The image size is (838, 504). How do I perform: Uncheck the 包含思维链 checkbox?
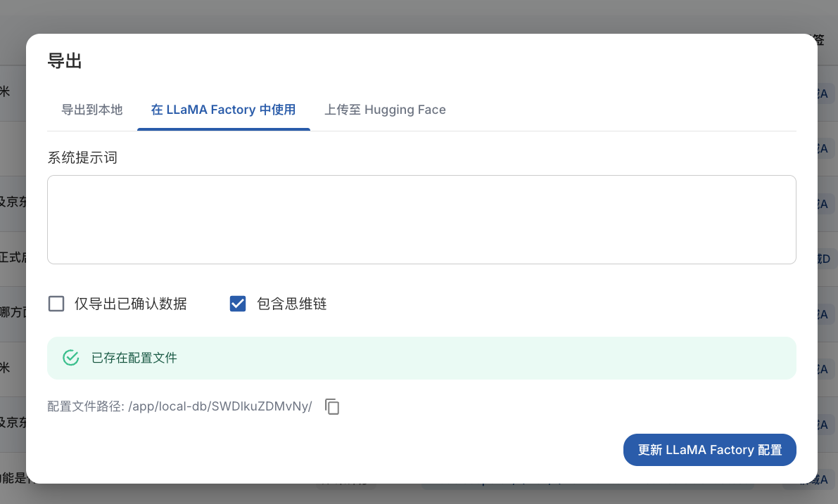tap(238, 304)
